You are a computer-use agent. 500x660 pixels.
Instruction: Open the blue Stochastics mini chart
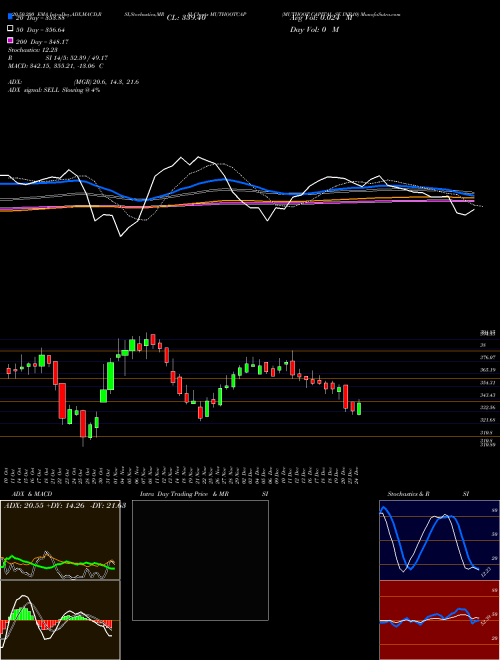(439, 540)
